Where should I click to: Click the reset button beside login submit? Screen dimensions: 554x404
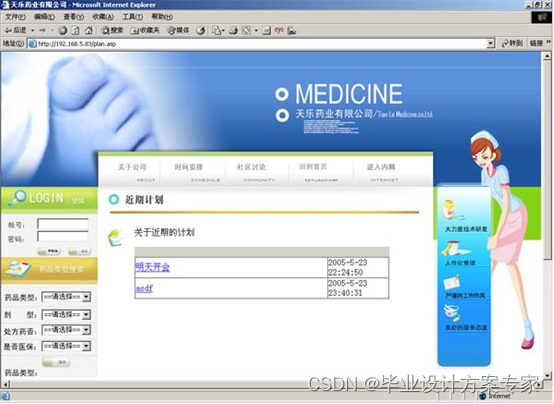79,251
